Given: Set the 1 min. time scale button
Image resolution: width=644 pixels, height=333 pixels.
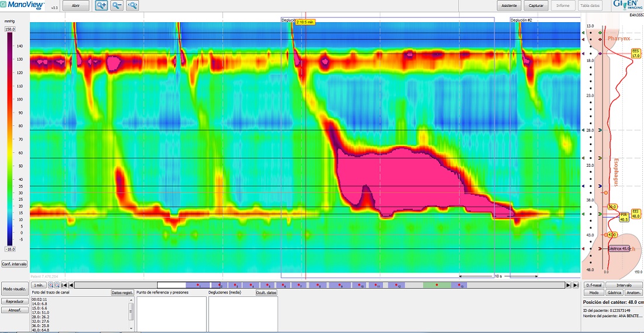Looking at the screenshot, I should [39, 285].
